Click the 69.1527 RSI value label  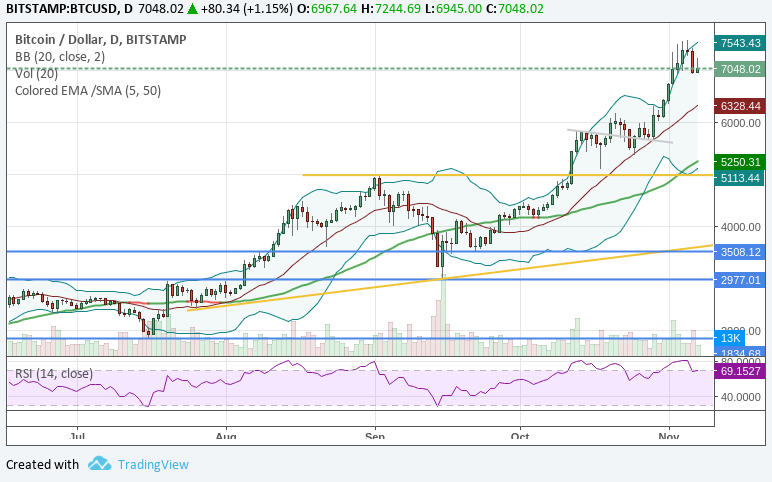740,371
